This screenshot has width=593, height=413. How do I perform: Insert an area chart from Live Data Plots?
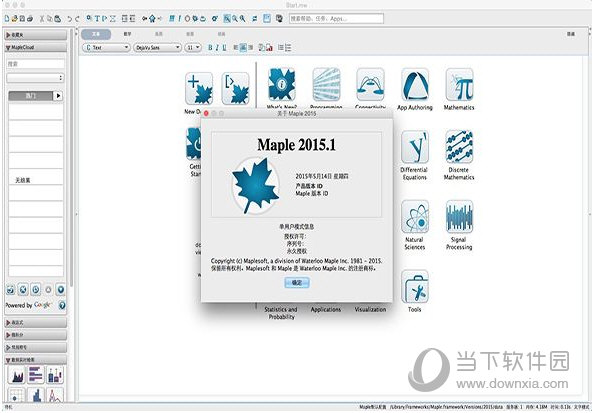point(16,375)
